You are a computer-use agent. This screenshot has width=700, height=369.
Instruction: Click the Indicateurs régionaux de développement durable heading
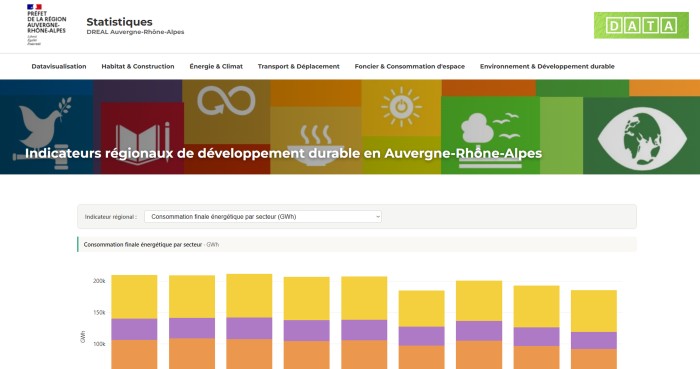[x=283, y=153]
